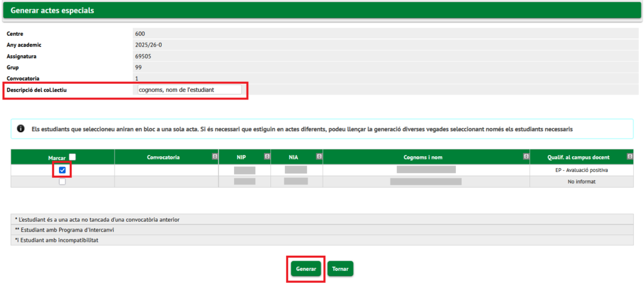Sort by the Convocatoria column icon

[214, 157]
